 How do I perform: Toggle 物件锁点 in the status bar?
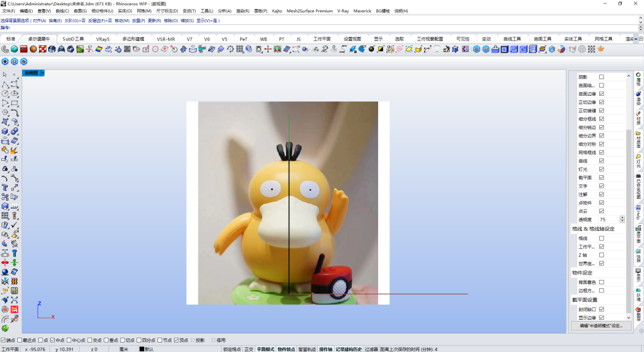click(286, 349)
